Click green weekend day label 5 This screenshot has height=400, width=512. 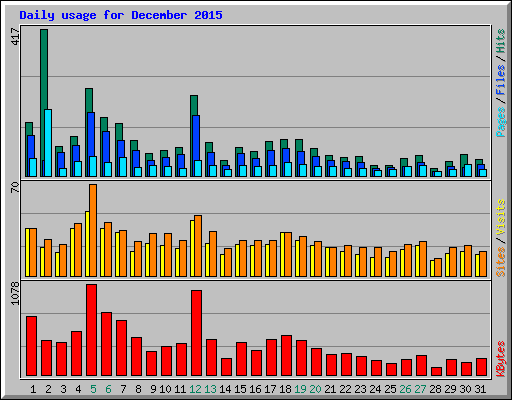click(93, 389)
